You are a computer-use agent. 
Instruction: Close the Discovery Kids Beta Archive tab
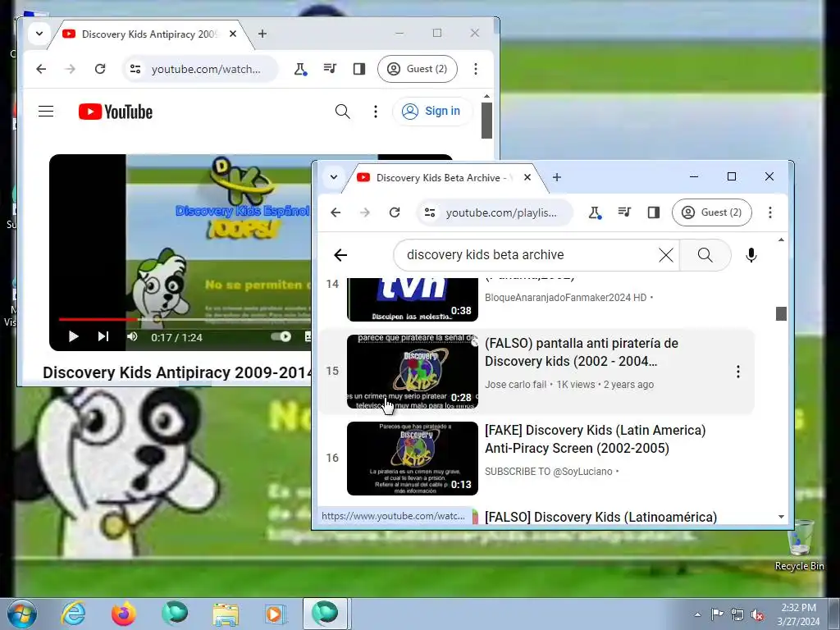click(527, 177)
